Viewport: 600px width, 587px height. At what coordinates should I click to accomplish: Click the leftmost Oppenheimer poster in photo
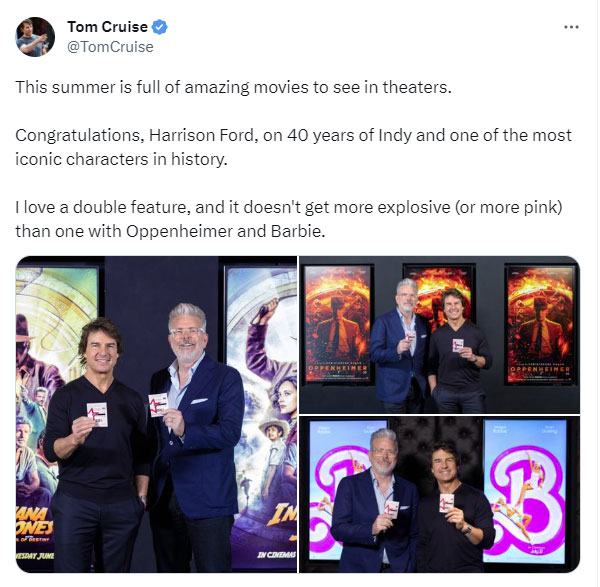(337, 324)
